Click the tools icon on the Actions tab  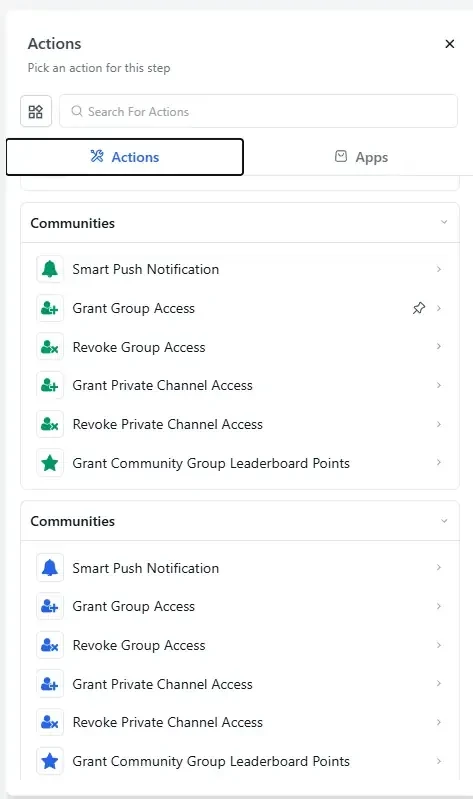97,156
